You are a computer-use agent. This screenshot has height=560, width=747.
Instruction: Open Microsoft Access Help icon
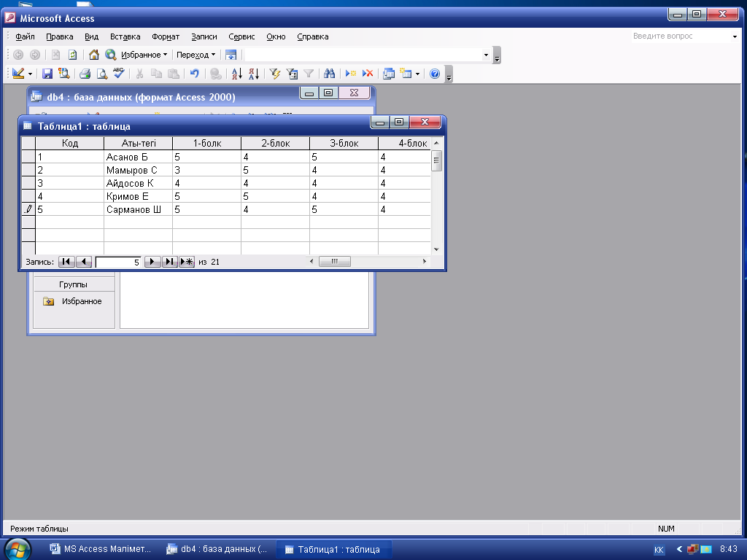tap(435, 74)
